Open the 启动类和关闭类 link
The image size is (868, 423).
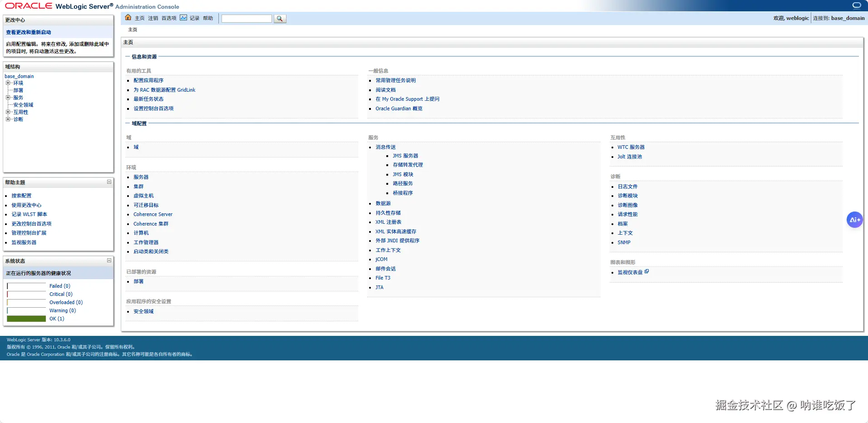pyautogui.click(x=151, y=251)
